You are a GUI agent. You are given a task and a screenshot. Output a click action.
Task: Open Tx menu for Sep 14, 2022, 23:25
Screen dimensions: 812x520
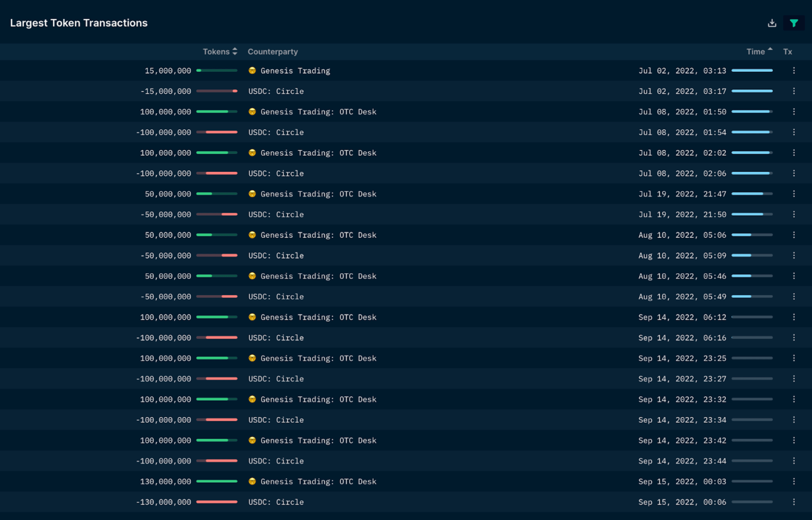[794, 358]
